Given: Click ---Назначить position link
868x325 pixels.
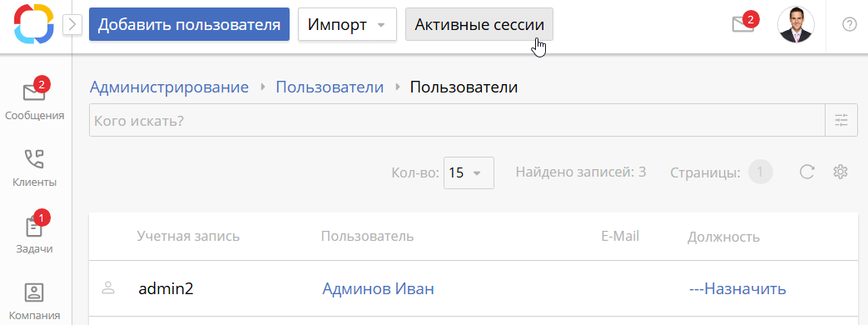Looking at the screenshot, I should (x=738, y=289).
